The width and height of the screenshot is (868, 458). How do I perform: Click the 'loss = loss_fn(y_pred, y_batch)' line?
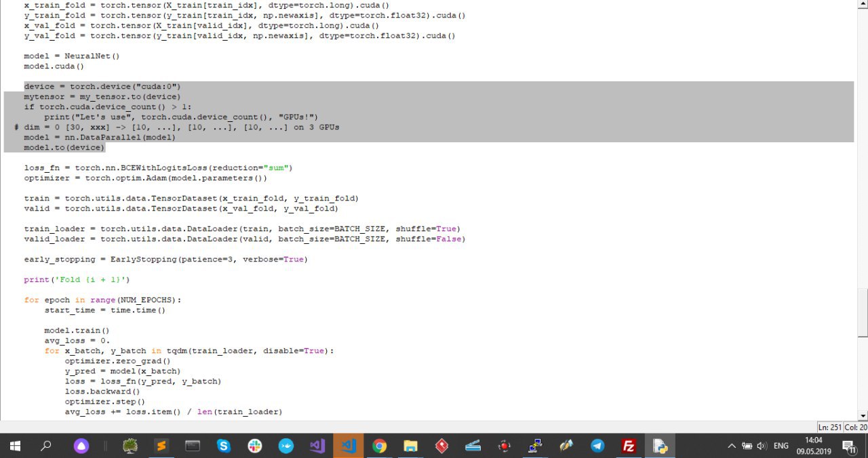tap(143, 381)
